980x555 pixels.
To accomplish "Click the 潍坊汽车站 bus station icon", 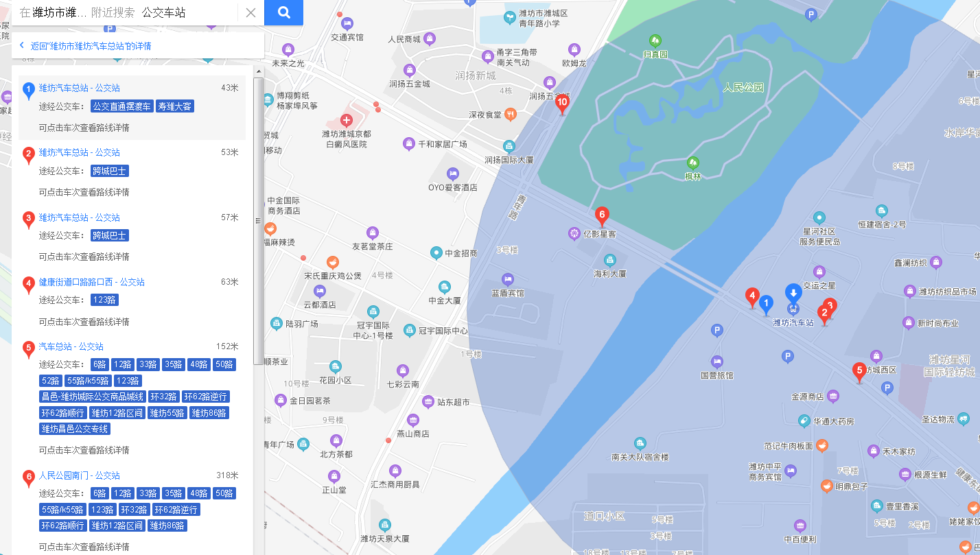I will tap(793, 309).
